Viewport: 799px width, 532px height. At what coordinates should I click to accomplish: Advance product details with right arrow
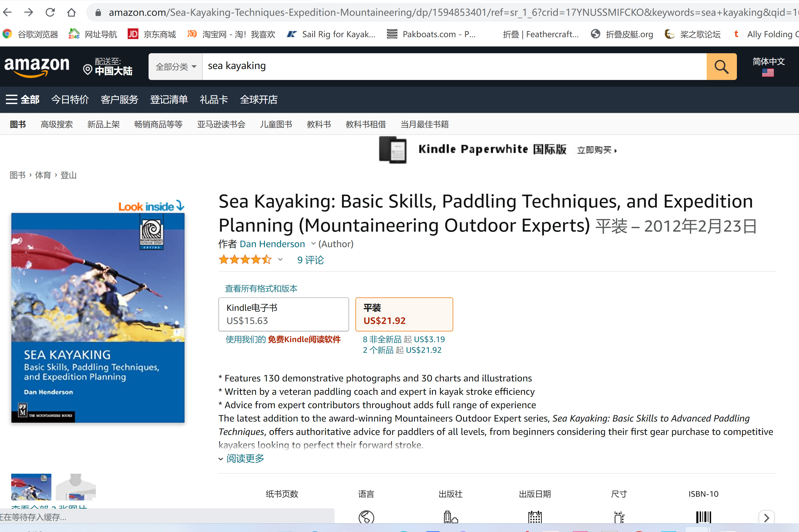[x=766, y=518]
